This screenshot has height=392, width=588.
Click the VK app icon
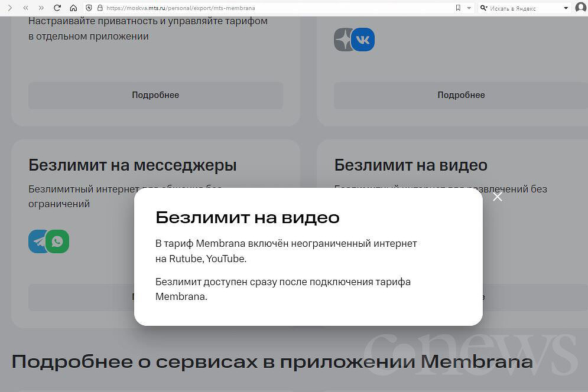(x=363, y=40)
